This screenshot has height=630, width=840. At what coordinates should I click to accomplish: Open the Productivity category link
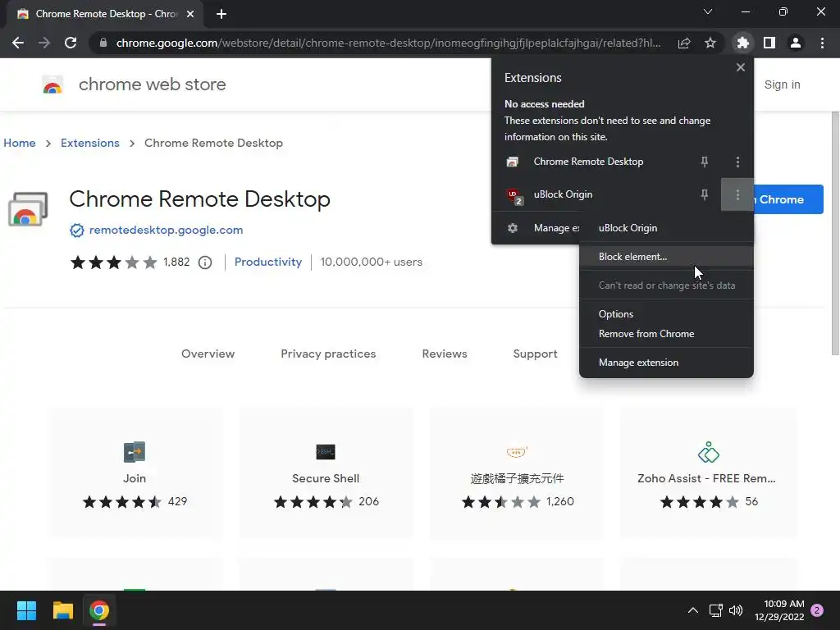pyautogui.click(x=268, y=262)
